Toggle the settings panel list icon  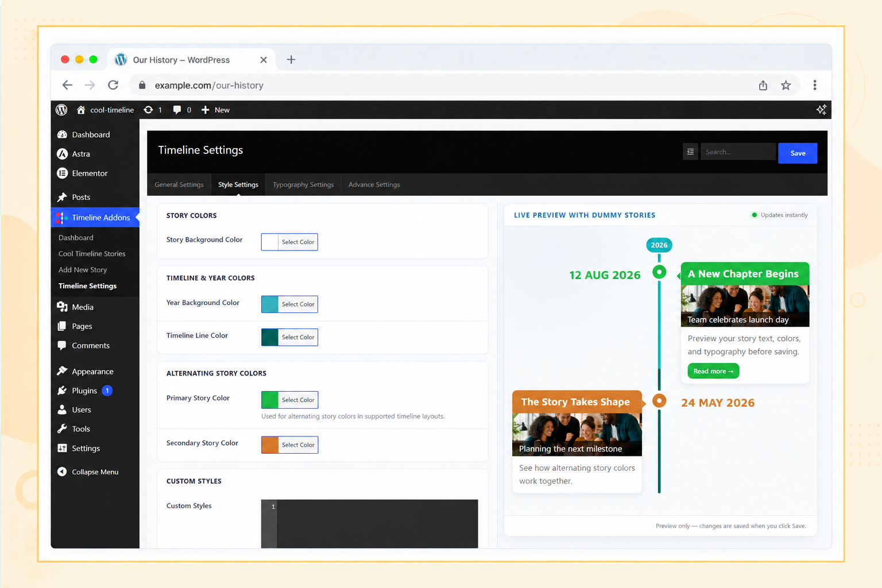tap(690, 152)
